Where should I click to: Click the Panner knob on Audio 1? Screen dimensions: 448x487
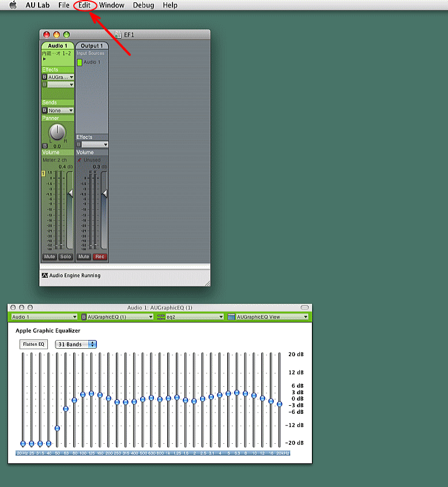point(58,132)
